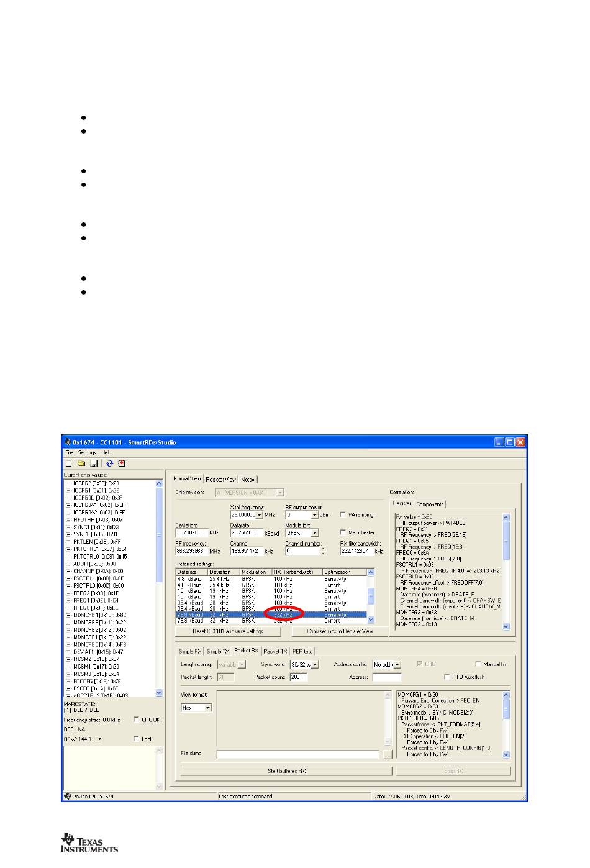This screenshot has height=868, width=590.
Task: Click Copy settings to Register View
Action: click(x=340, y=631)
